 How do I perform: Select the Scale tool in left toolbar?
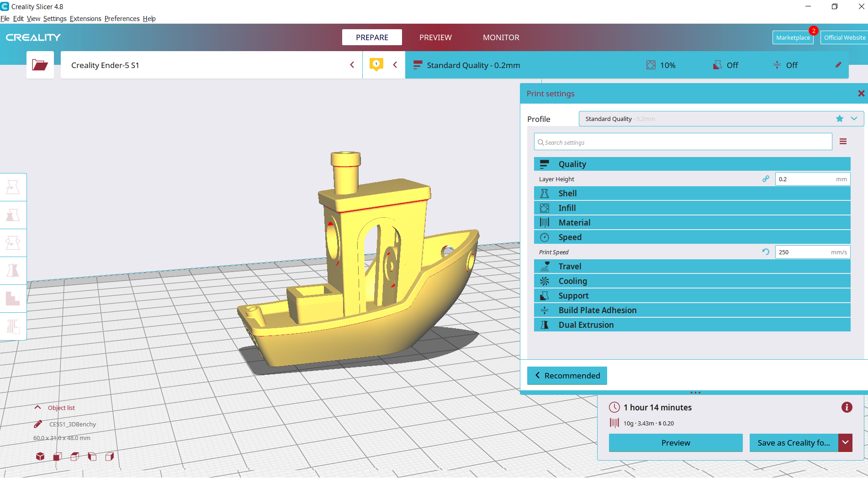(13, 215)
